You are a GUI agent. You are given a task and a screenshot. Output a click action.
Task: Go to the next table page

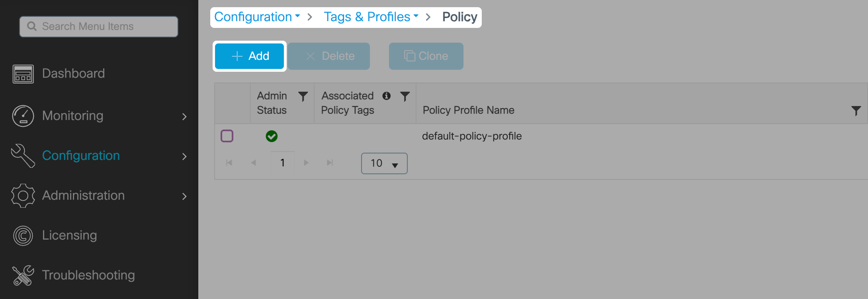tap(306, 163)
